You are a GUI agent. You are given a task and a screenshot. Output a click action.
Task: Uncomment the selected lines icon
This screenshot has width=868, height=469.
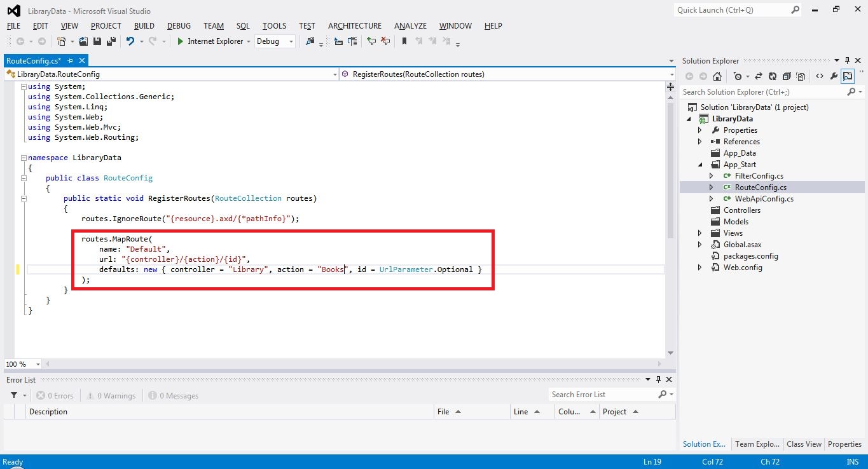385,41
